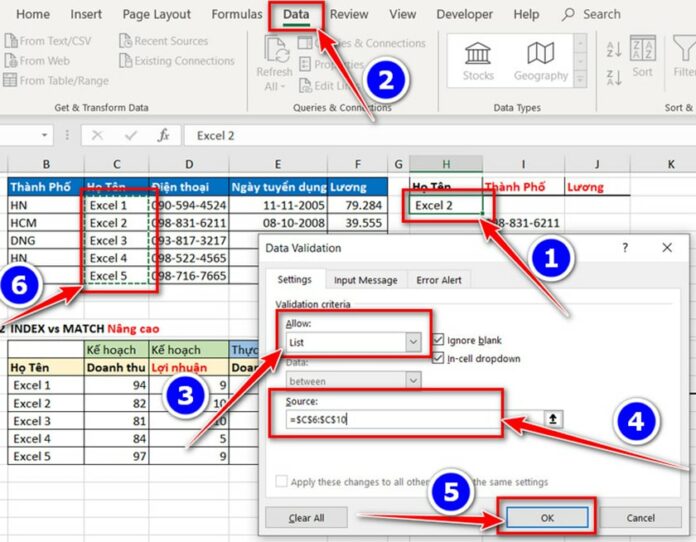696x542 pixels.
Task: Switch to Error Alert tab
Action: [x=439, y=280]
